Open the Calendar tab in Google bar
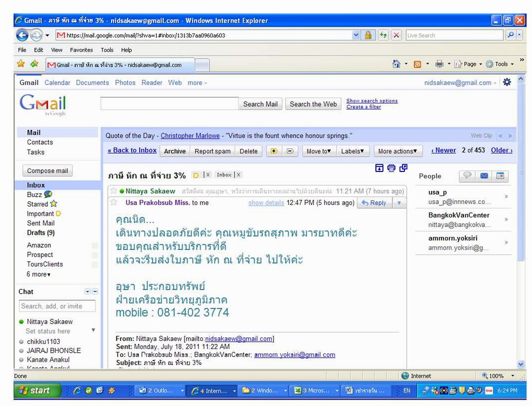Viewport: 532px width, 406px height. tap(57, 83)
